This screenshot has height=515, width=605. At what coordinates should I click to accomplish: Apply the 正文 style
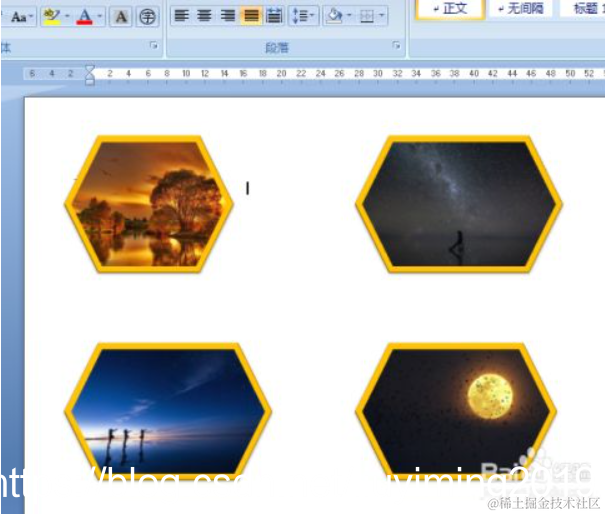[450, 8]
